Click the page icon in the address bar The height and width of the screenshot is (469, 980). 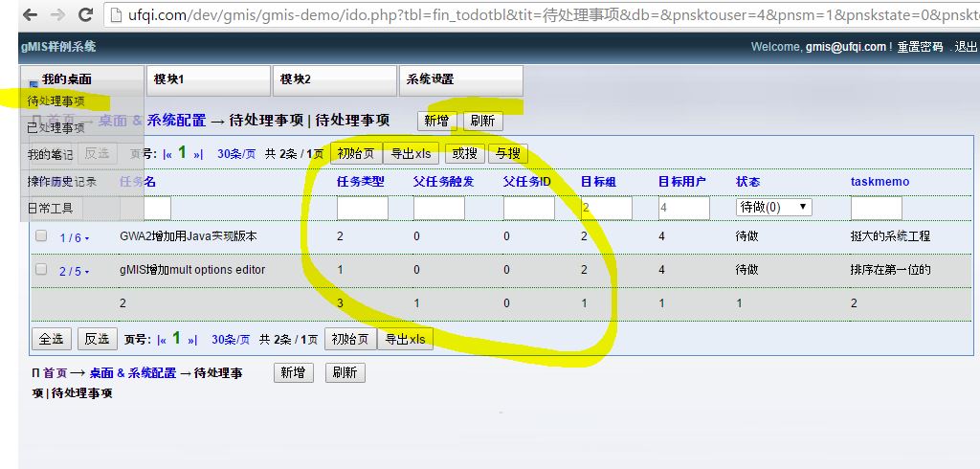pyautogui.click(x=116, y=15)
